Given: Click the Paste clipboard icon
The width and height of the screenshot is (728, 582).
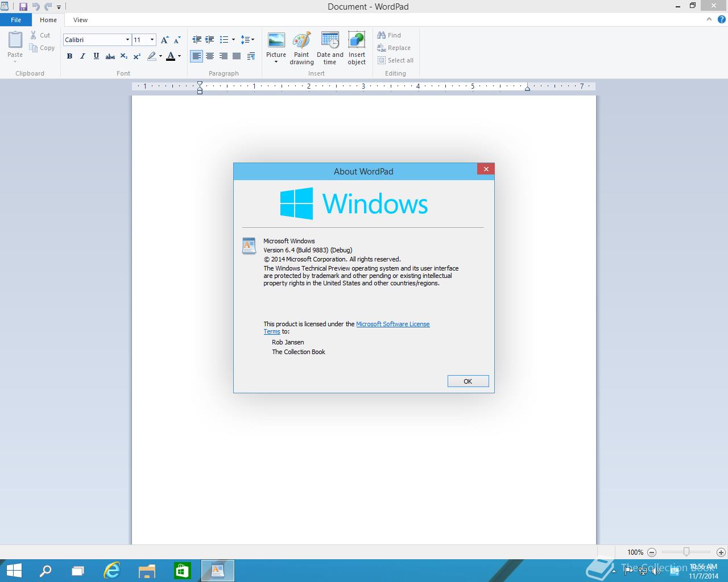Looking at the screenshot, I should pyautogui.click(x=15, y=40).
